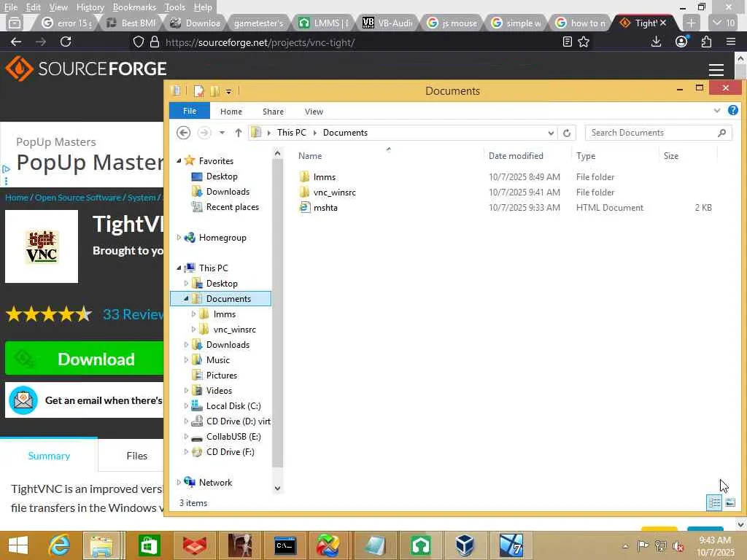Screen dimensions: 747x560
Task: Open Windows Store from taskbar
Action: (x=149, y=545)
